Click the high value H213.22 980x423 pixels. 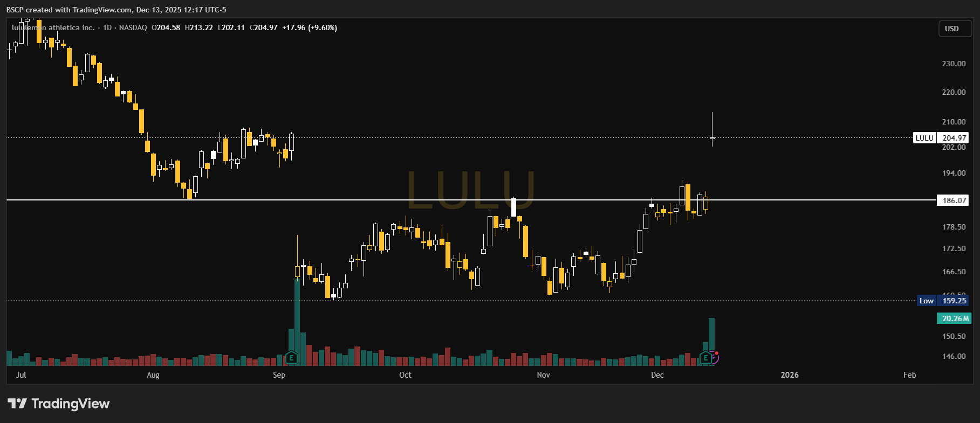click(x=199, y=27)
